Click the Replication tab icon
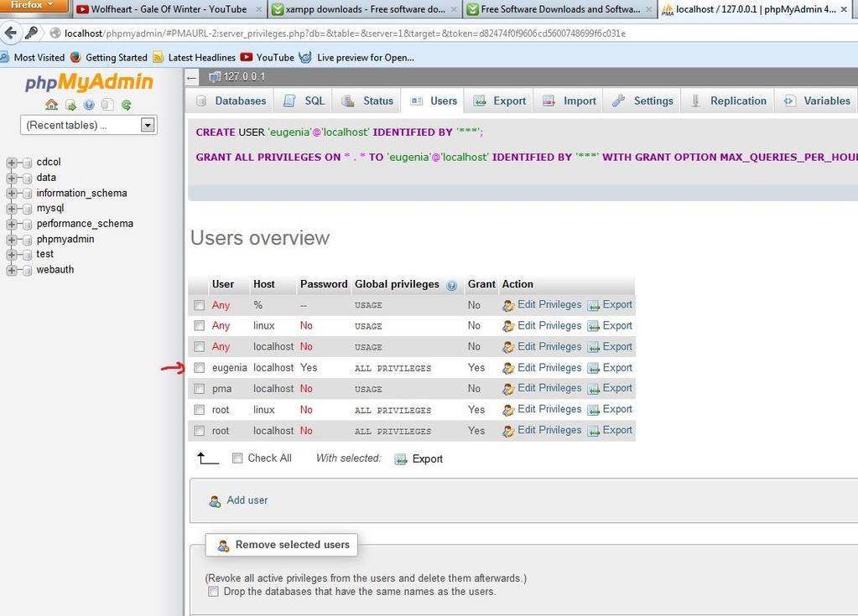Image resolution: width=858 pixels, height=616 pixels. [695, 101]
